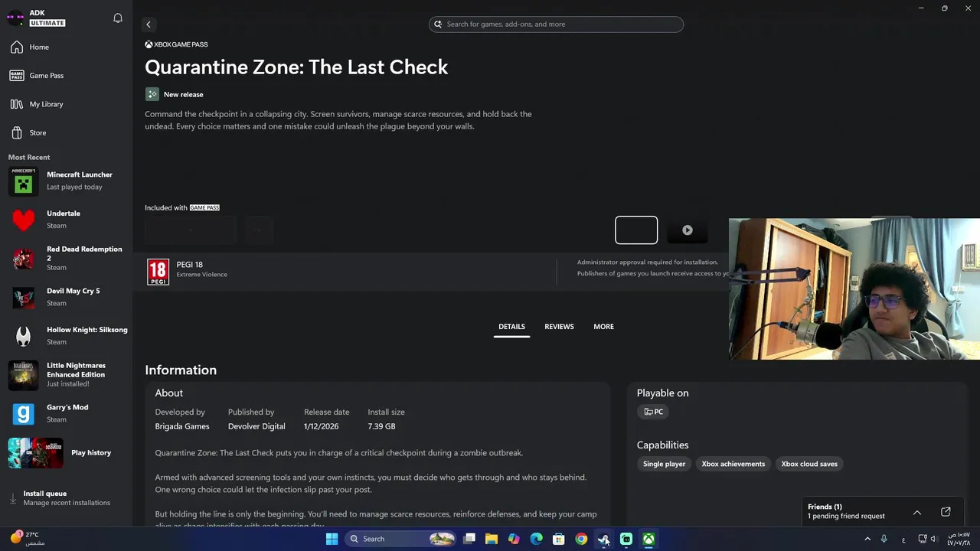This screenshot has width=980, height=551.
Task: Open Red Dead Redemption 2 entry
Action: coord(66,259)
